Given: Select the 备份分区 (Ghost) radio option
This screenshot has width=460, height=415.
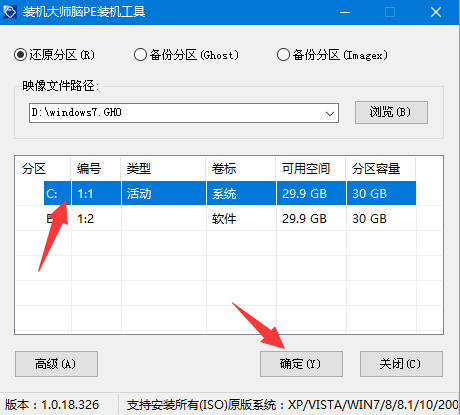Looking at the screenshot, I should click(186, 55).
